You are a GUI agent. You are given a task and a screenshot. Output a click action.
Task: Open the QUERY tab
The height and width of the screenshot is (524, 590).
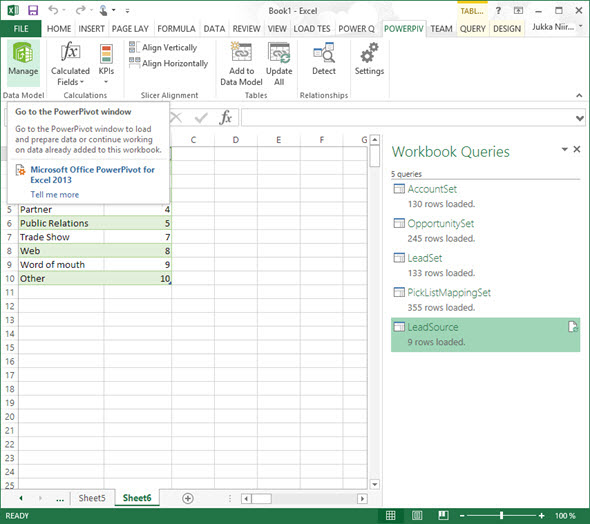pos(473,29)
